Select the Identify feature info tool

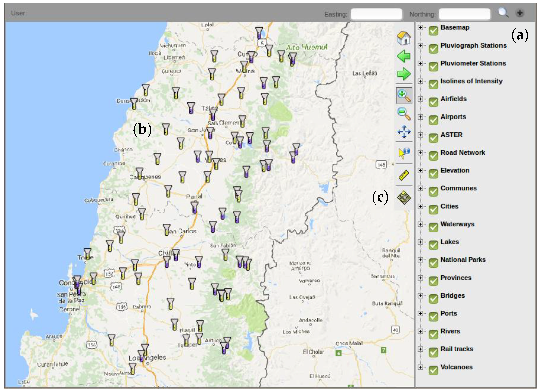click(x=404, y=153)
